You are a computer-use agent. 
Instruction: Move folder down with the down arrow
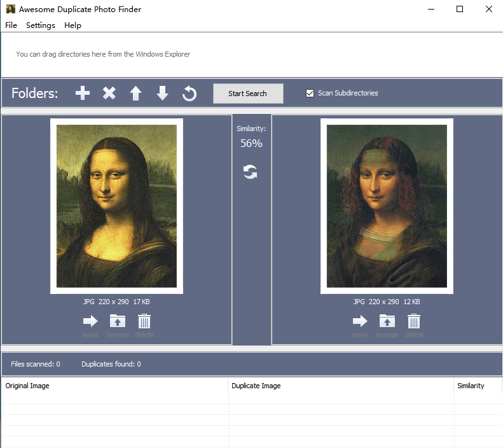(162, 94)
